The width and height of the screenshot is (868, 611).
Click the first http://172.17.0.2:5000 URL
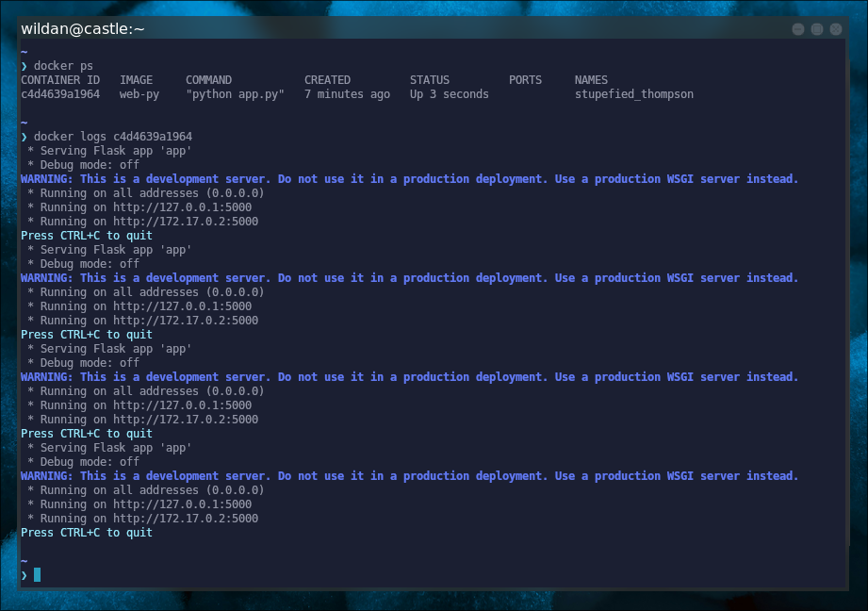[x=186, y=222]
